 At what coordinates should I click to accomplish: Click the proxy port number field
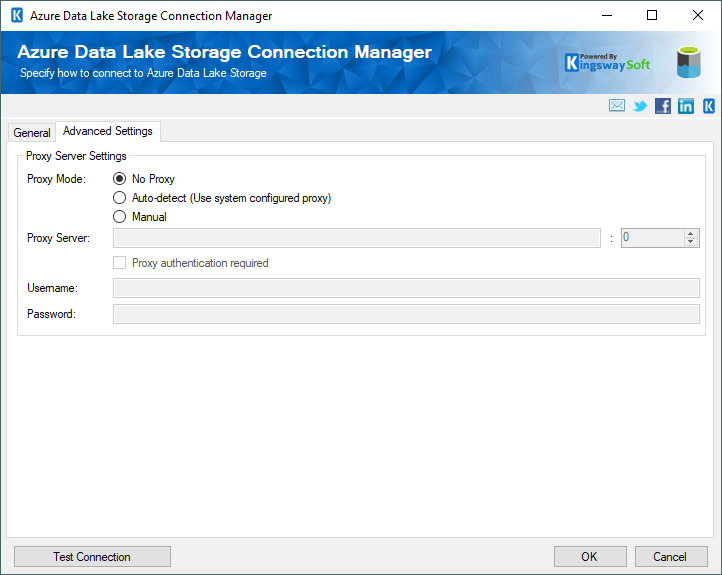652,238
